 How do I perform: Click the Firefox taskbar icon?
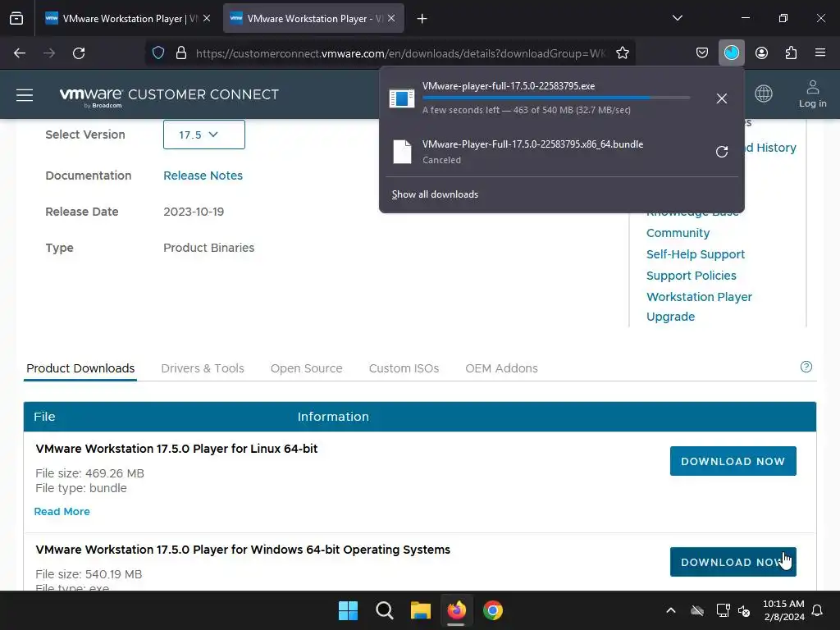tap(456, 610)
